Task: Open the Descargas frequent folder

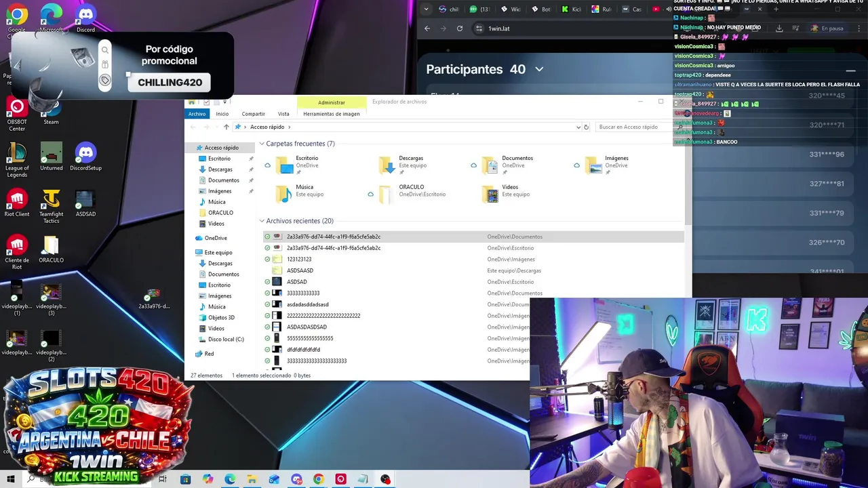Action: (x=403, y=165)
